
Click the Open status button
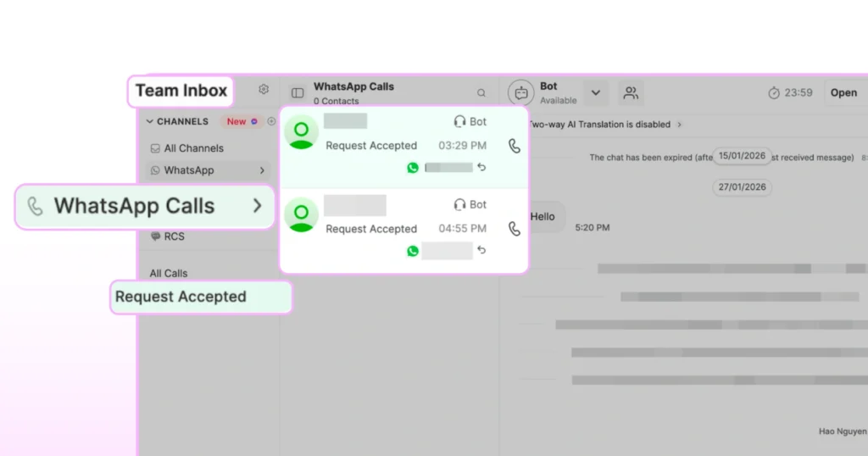pos(843,93)
